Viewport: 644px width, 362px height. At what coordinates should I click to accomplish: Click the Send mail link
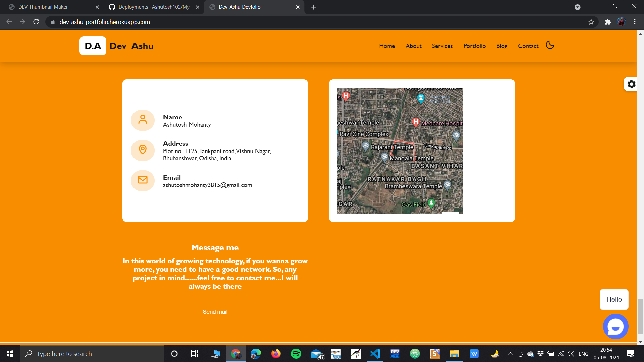pos(215,311)
